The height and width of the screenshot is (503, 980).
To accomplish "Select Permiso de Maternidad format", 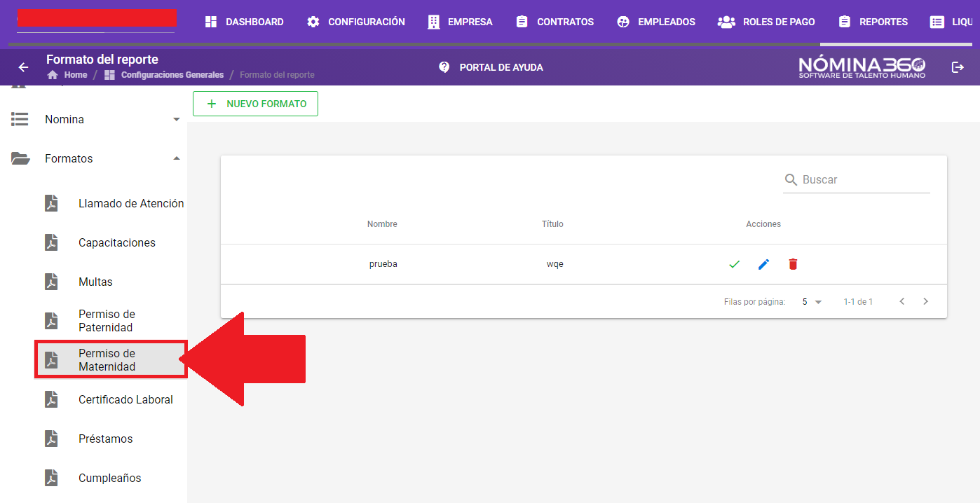I will point(111,360).
